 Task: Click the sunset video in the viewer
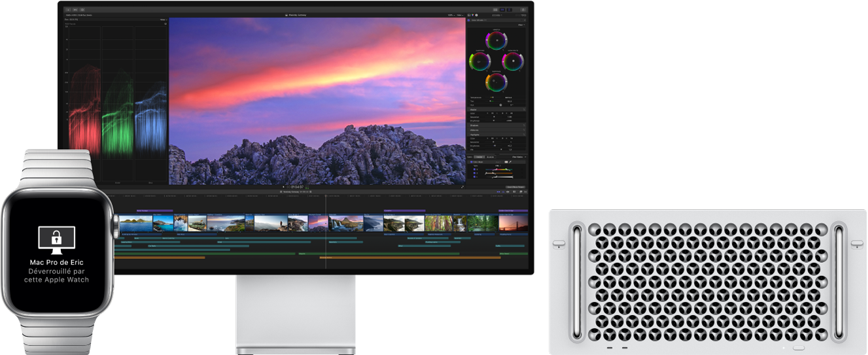pyautogui.click(x=317, y=101)
